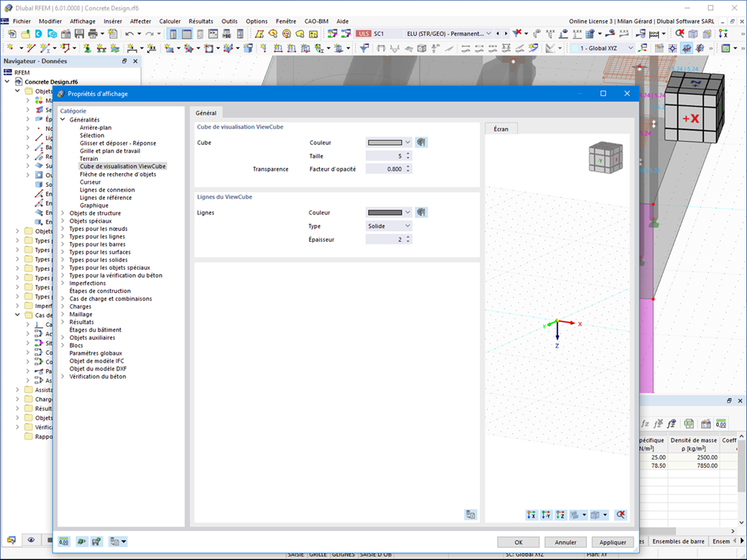Open the Fichier menu
The image size is (747, 560).
pos(22,22)
